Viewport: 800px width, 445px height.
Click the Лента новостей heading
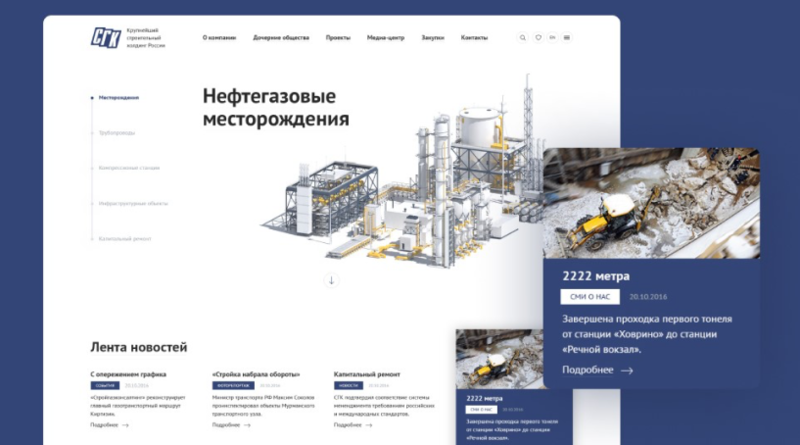point(139,347)
